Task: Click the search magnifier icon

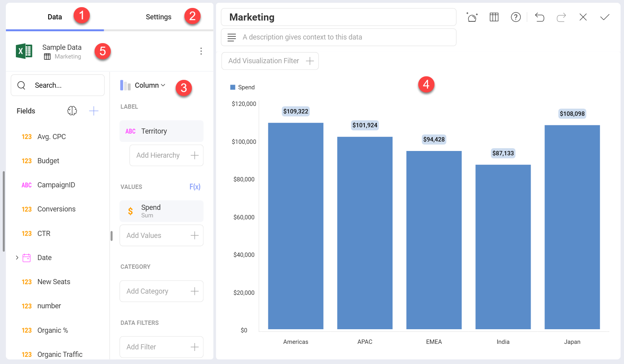Action: (22, 85)
